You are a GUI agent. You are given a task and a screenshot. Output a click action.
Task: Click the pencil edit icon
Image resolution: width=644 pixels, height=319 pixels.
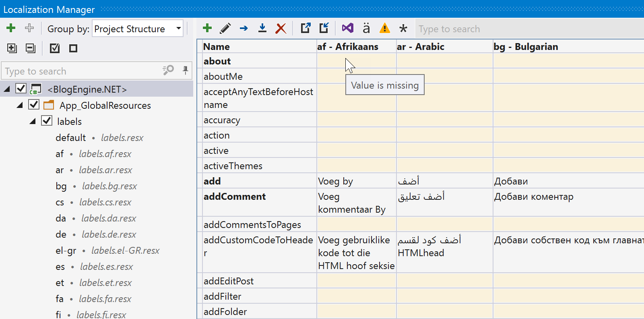(225, 28)
